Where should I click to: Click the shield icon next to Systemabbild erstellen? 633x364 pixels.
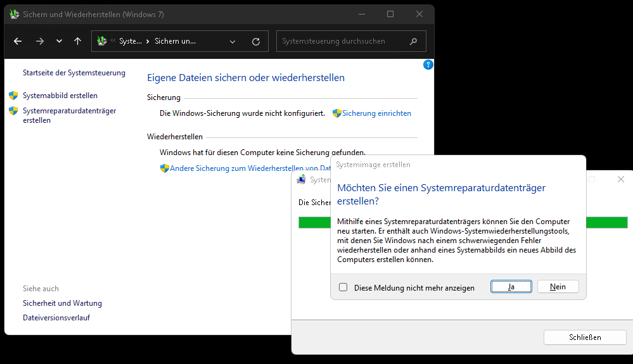(x=13, y=96)
